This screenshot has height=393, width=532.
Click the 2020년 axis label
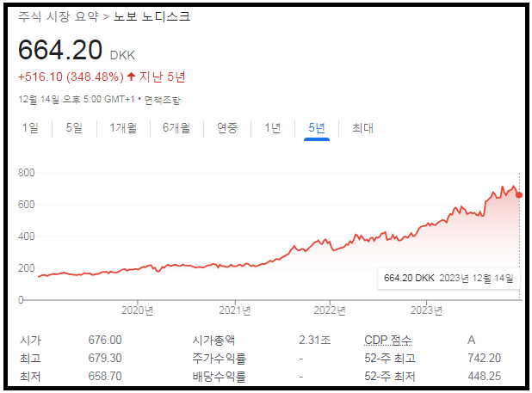point(138,310)
